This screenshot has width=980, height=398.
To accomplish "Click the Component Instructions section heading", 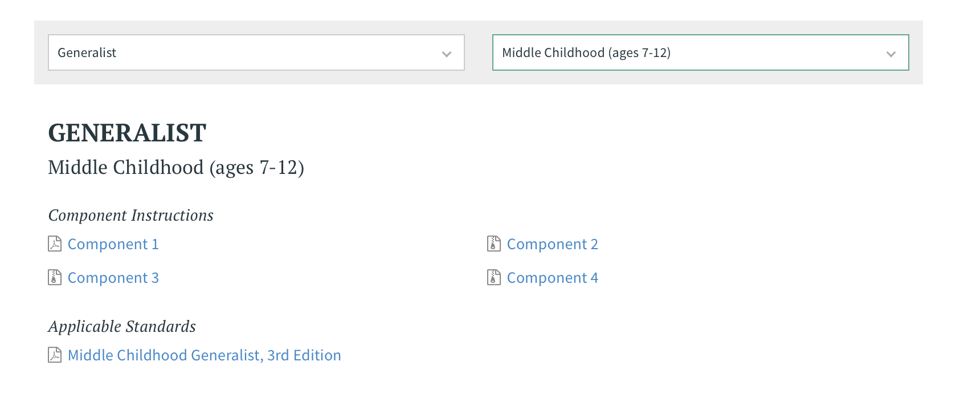I will click(x=131, y=216).
